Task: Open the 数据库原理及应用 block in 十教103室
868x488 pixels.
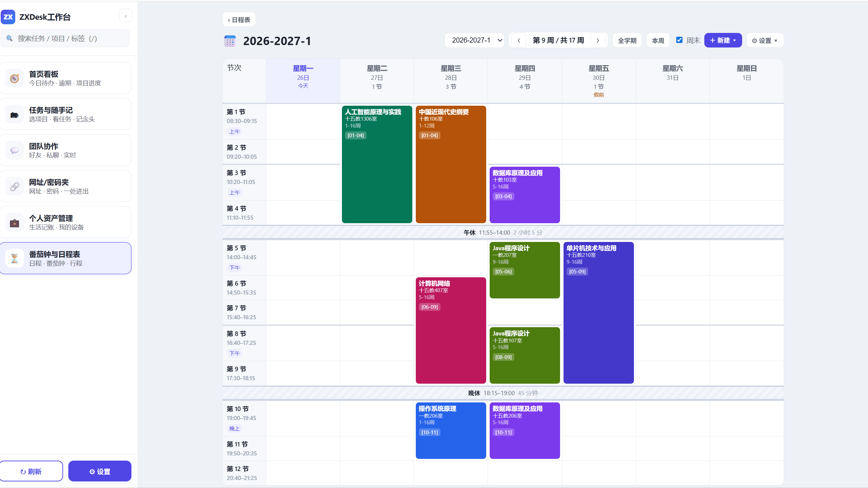Action: (525, 195)
